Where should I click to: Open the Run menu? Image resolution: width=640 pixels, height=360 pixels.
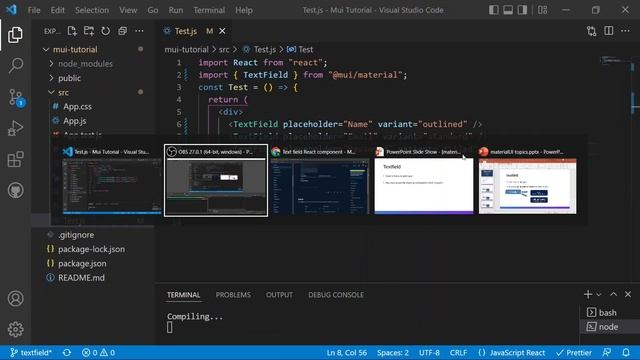coord(176,10)
